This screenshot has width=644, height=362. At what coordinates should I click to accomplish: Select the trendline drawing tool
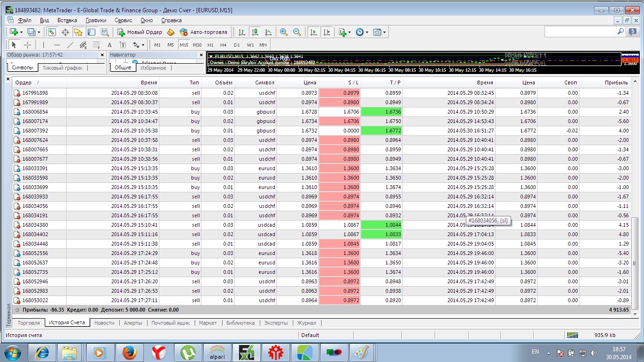click(70, 45)
